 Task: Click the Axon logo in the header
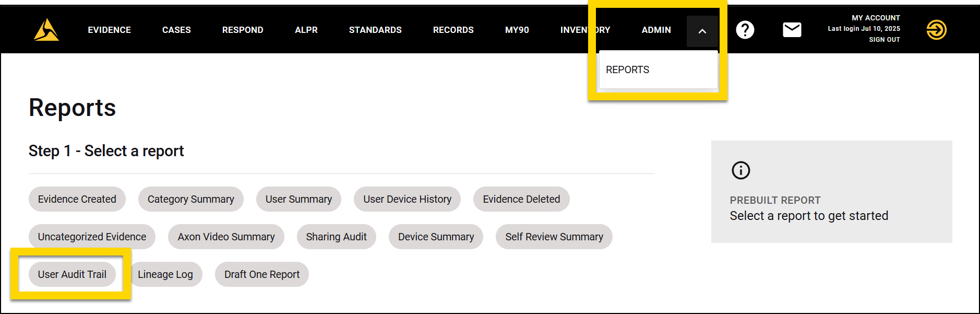click(x=46, y=30)
